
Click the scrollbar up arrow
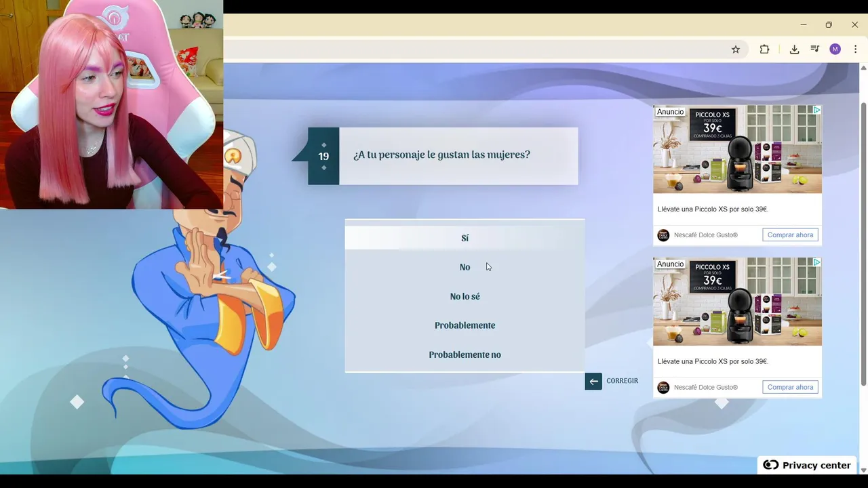(863, 68)
